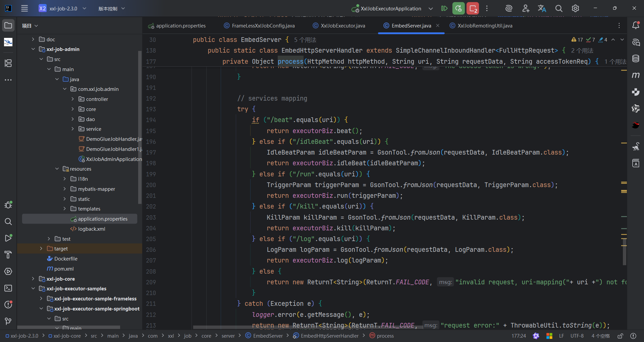Select the mybatis-mapper folder
This screenshot has height=342, width=644.
93,189
